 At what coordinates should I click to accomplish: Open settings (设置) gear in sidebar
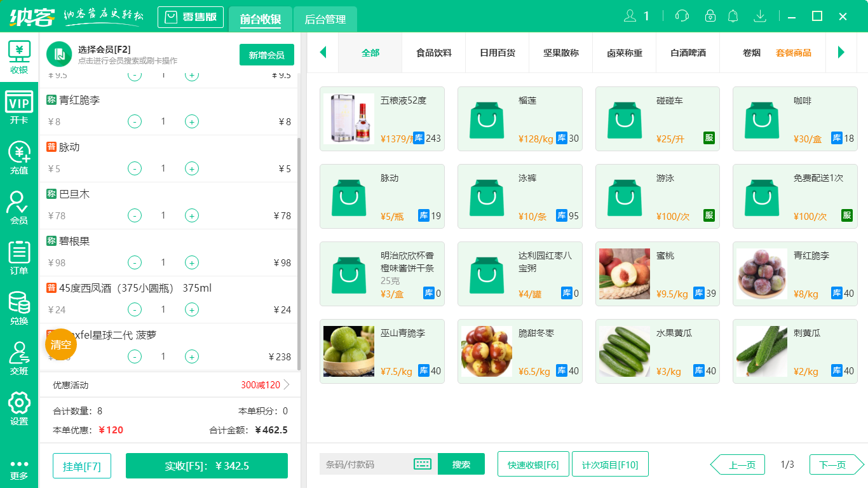click(19, 409)
